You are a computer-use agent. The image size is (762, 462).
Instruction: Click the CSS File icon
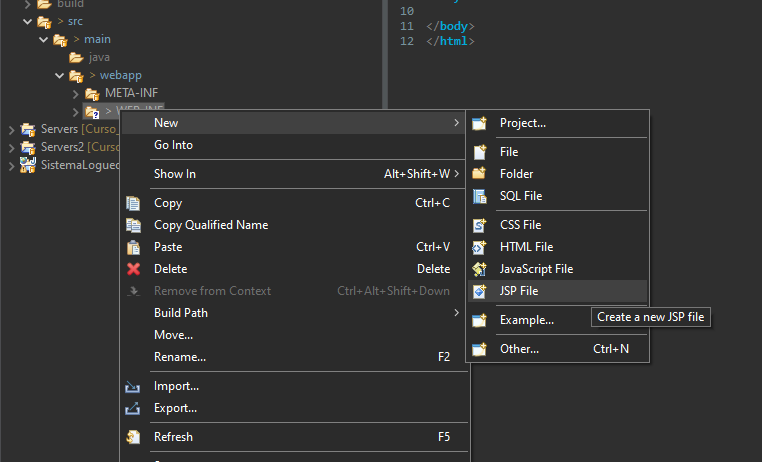[x=480, y=225]
